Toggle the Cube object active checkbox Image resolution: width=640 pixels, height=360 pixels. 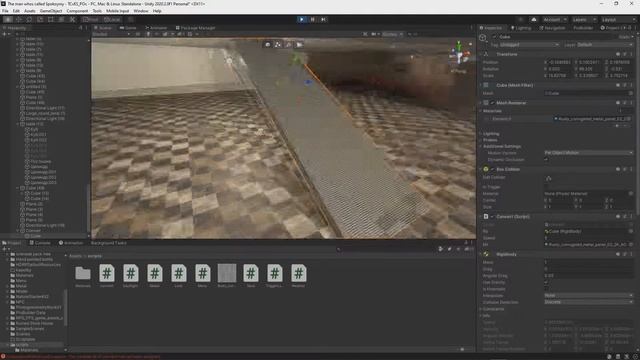[x=494, y=37]
